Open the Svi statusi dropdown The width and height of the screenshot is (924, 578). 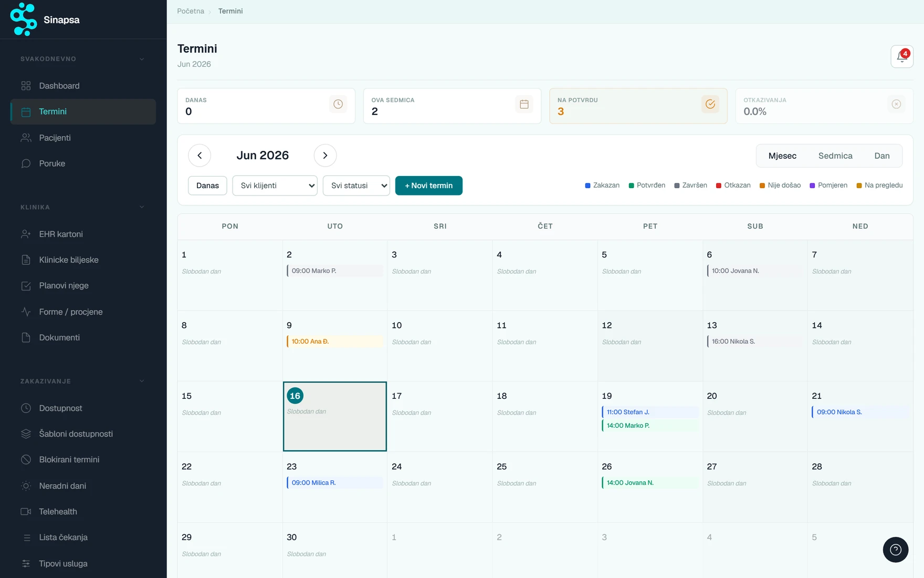[x=356, y=185]
